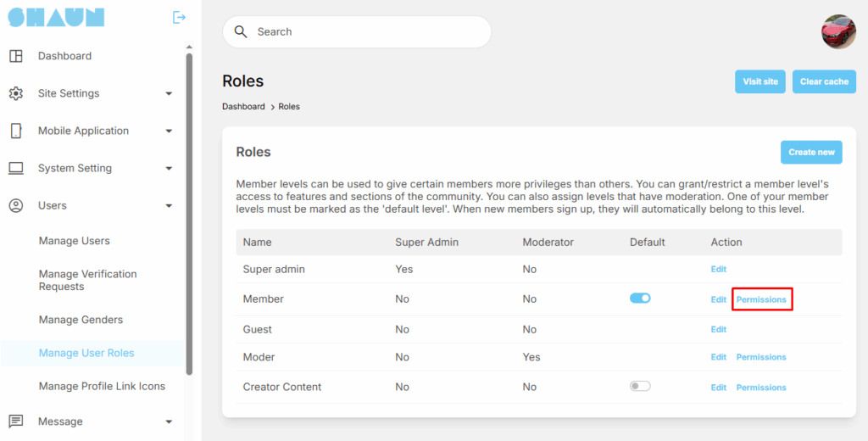Open the user profile avatar thumbnail
The height and width of the screenshot is (441, 868).
(x=838, y=31)
